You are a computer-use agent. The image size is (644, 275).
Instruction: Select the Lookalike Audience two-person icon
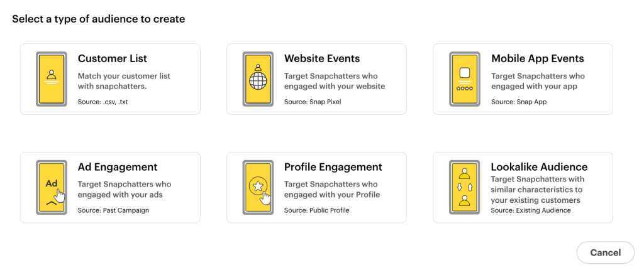[465, 188]
